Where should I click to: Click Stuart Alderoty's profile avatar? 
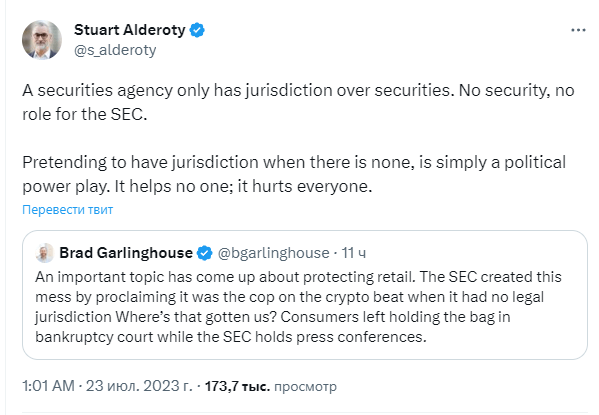tap(42, 40)
